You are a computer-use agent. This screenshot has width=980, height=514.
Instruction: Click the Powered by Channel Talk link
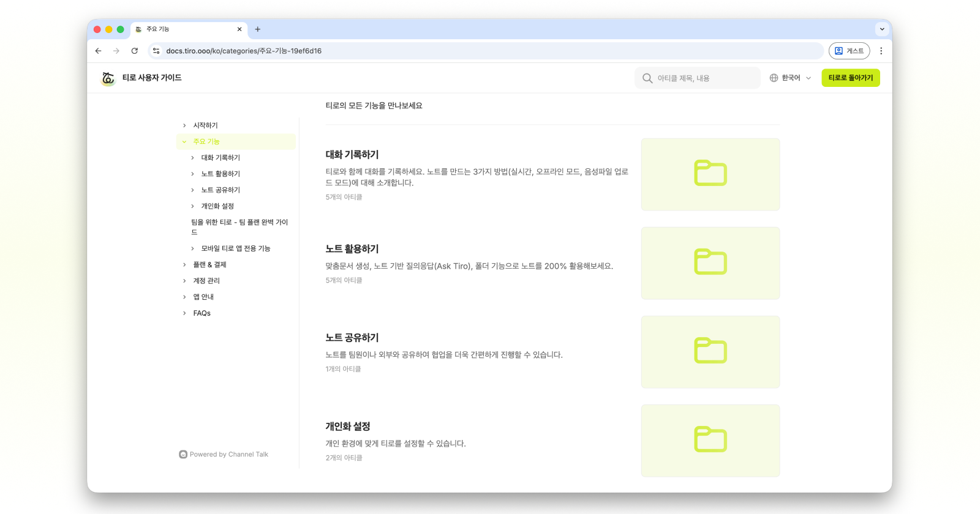(x=224, y=455)
